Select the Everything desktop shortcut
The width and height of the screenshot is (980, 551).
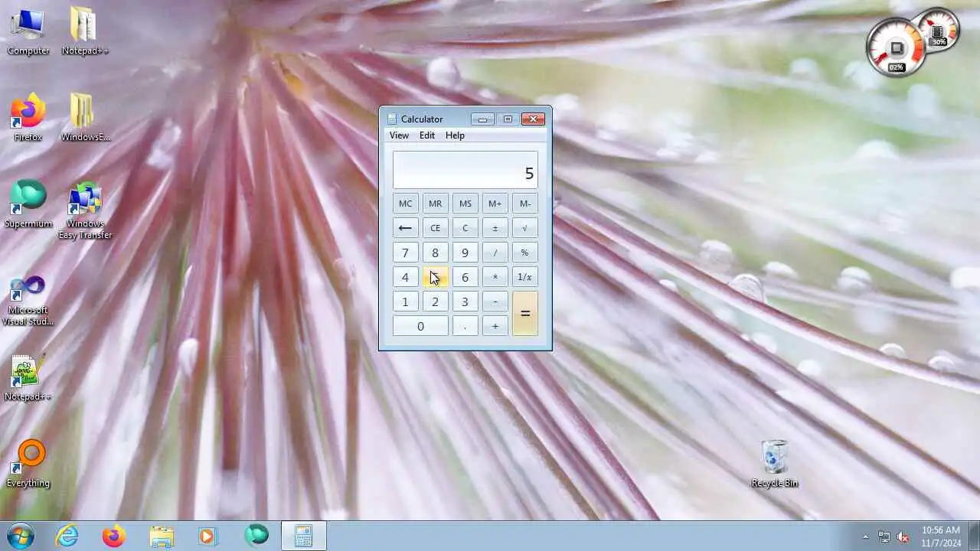click(x=28, y=464)
